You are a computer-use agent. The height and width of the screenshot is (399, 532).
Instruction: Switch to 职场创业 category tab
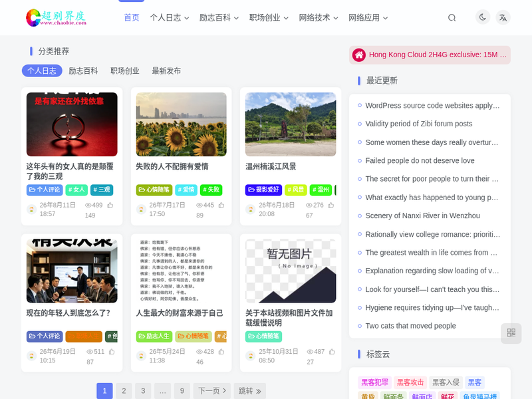125,70
